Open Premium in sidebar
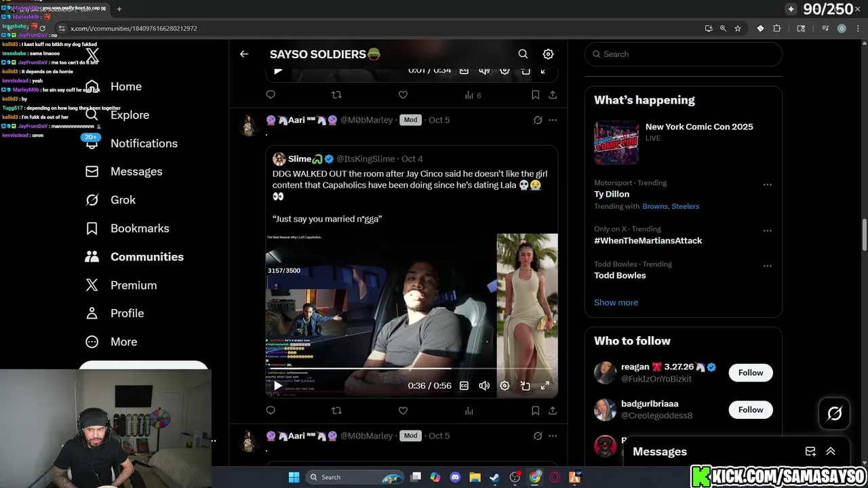The image size is (868, 488). [x=121, y=285]
